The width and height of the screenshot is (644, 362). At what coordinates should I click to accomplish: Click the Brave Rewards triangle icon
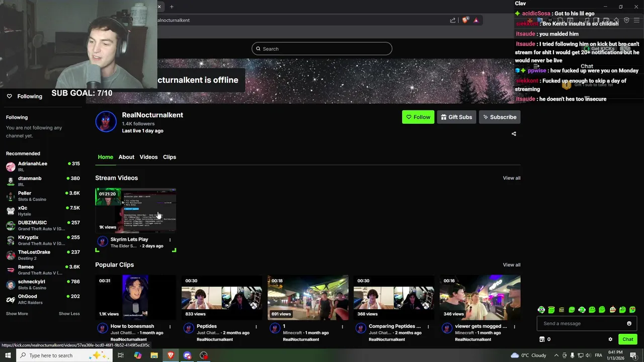point(476,20)
